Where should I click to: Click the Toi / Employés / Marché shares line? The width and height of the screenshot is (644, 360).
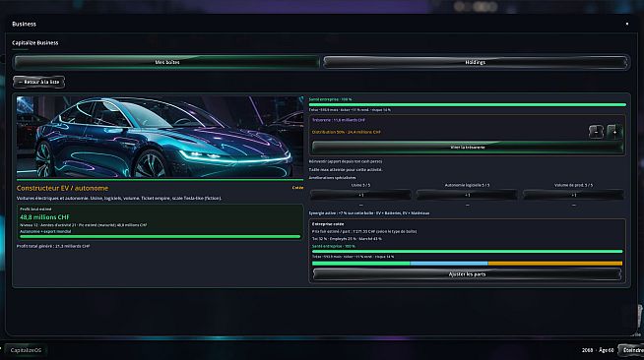pos(347,239)
